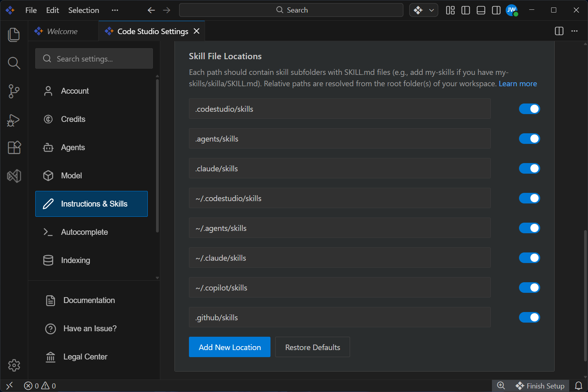The image size is (588, 392).
Task: Open Extensions view
Action: (x=14, y=148)
